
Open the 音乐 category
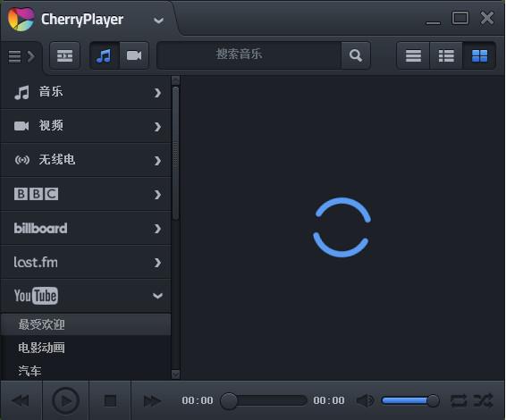point(86,93)
